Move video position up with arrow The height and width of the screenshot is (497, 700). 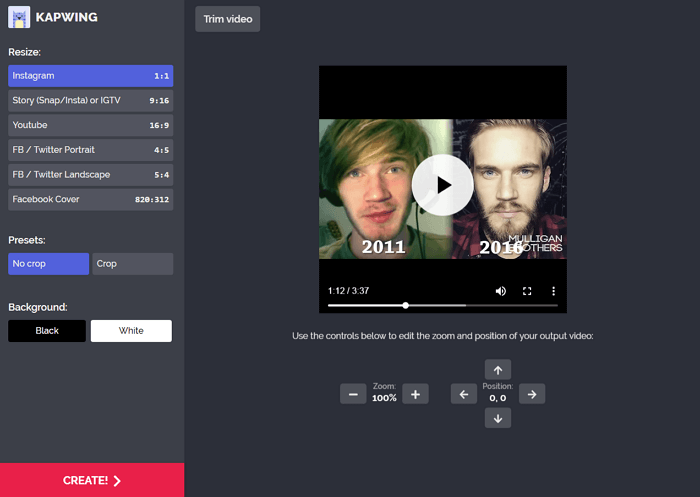(x=498, y=369)
